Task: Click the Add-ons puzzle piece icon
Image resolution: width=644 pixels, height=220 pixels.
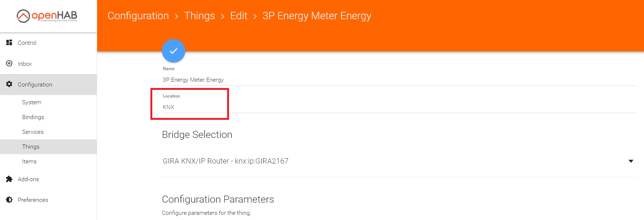Action: click(9, 179)
